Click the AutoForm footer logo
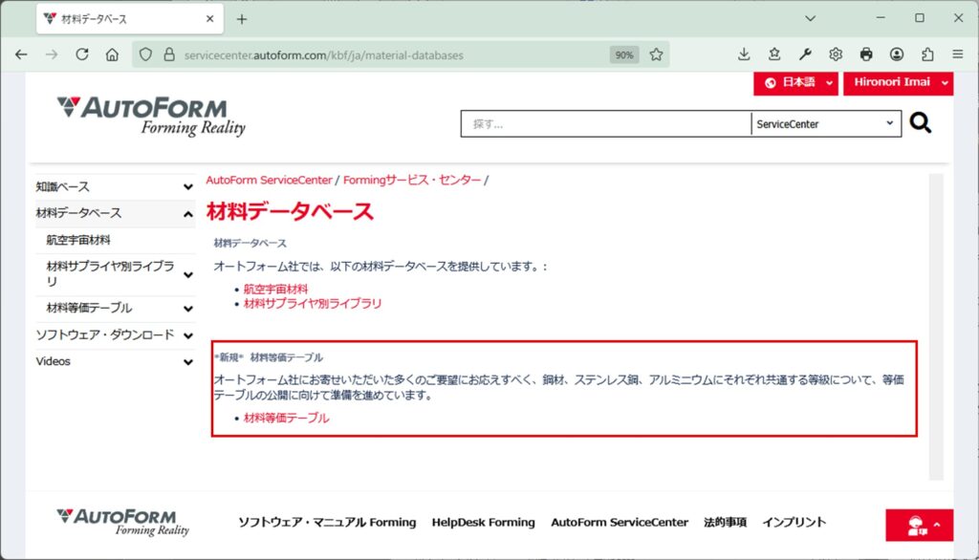Image resolution: width=979 pixels, height=560 pixels. (x=123, y=523)
